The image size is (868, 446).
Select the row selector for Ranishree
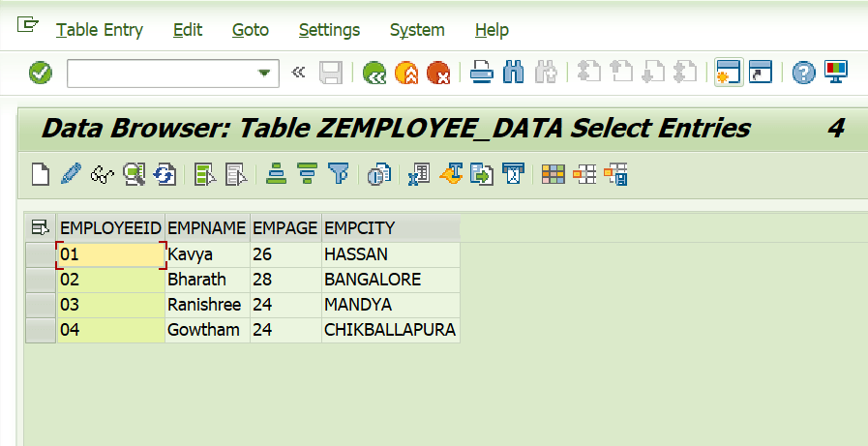point(41,305)
